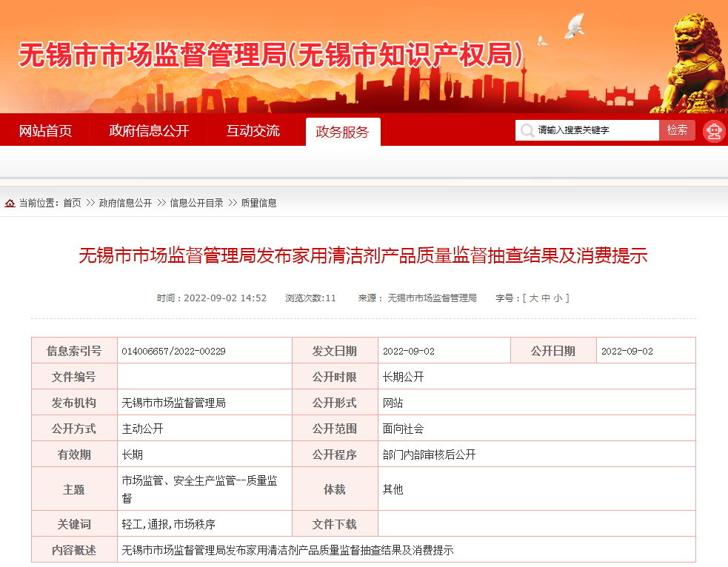Open the 网站首页 menu item

pyautogui.click(x=45, y=131)
